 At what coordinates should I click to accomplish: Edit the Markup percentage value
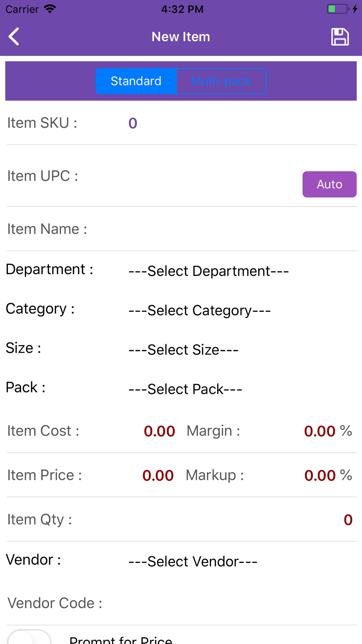coord(320,475)
